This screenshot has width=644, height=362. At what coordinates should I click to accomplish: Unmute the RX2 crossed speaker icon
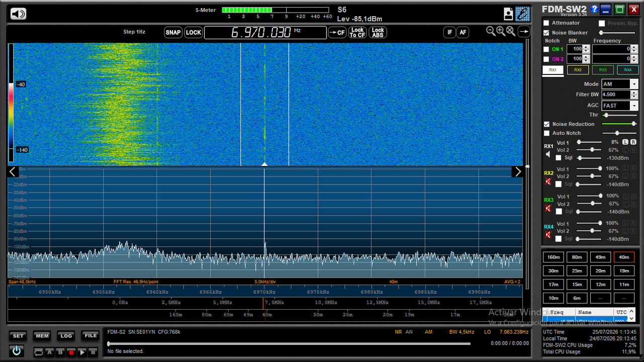coord(548,181)
